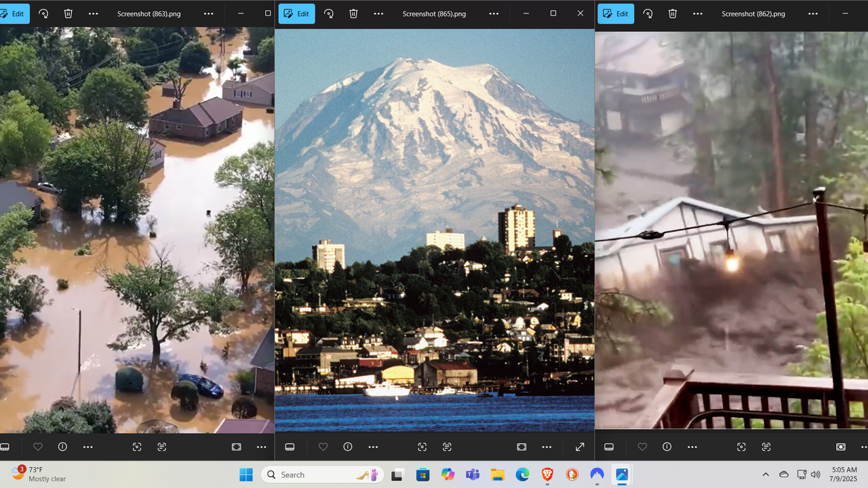The height and width of the screenshot is (488, 868).
Task: Mark Screenshot (862).png as favorite
Action: 642,447
